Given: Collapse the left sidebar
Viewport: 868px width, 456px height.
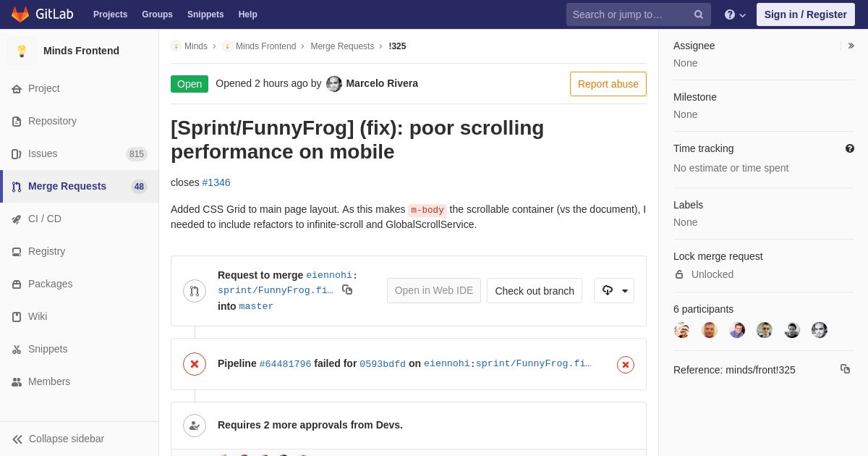Looking at the screenshot, I should (x=58, y=439).
